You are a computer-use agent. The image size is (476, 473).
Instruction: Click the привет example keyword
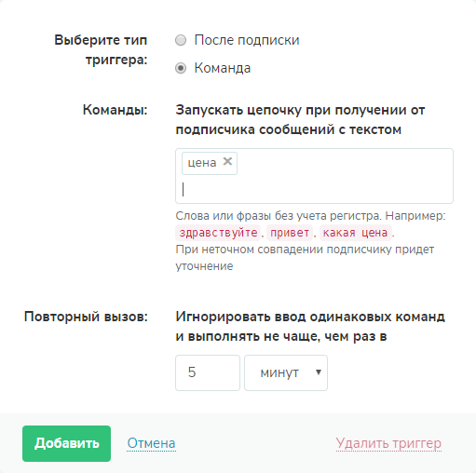click(x=290, y=233)
